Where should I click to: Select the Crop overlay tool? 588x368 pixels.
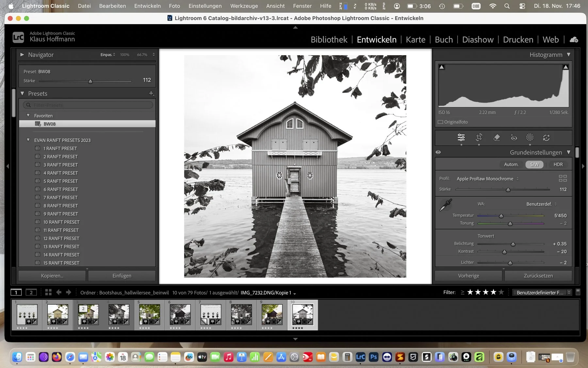[479, 138]
